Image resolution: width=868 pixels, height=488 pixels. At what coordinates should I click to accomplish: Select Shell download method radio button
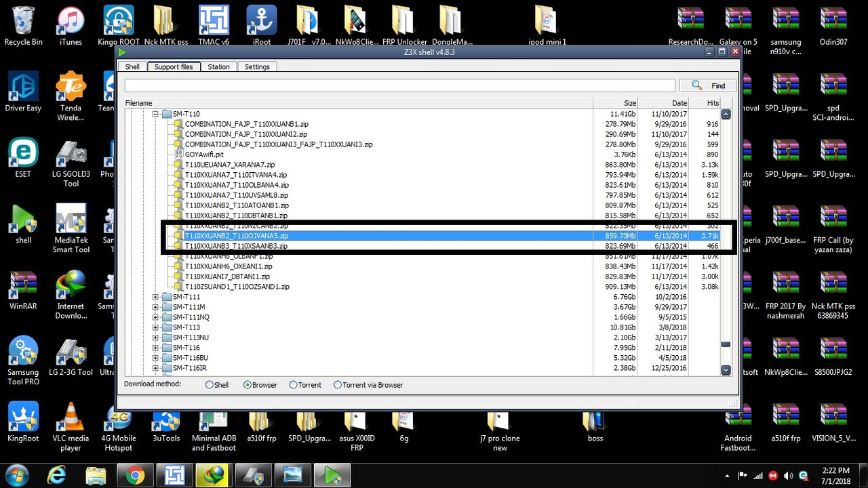[209, 385]
